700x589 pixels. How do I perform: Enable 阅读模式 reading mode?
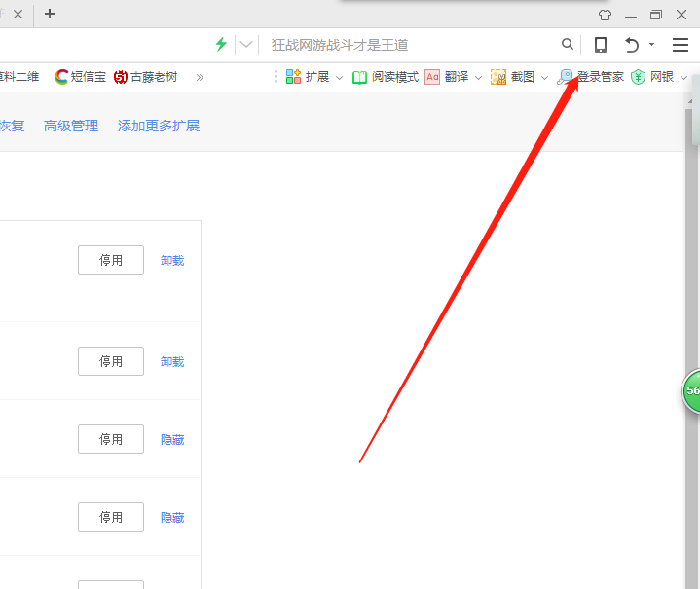[x=386, y=77]
